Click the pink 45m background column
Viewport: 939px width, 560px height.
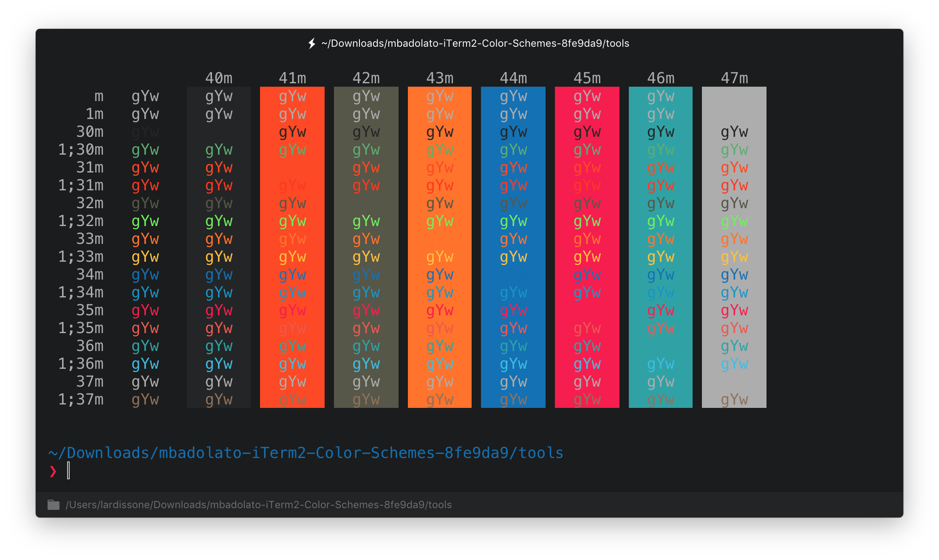(587, 311)
